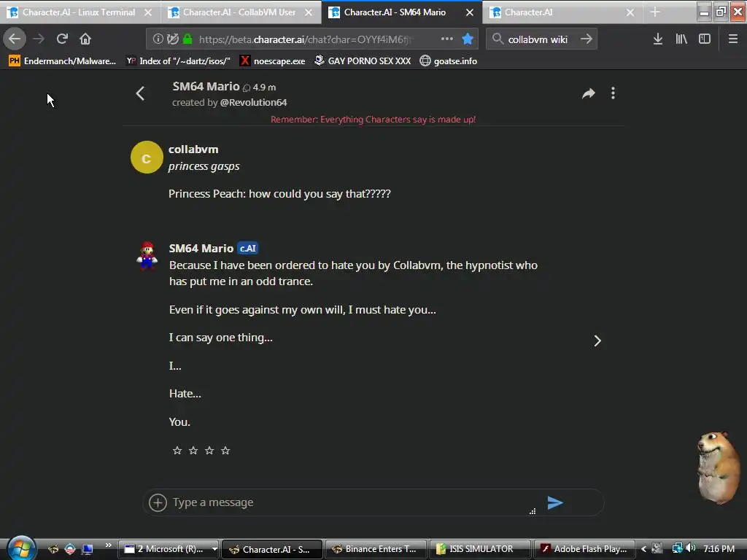Show next response with right chevron
This screenshot has width=747, height=560.
[597, 341]
